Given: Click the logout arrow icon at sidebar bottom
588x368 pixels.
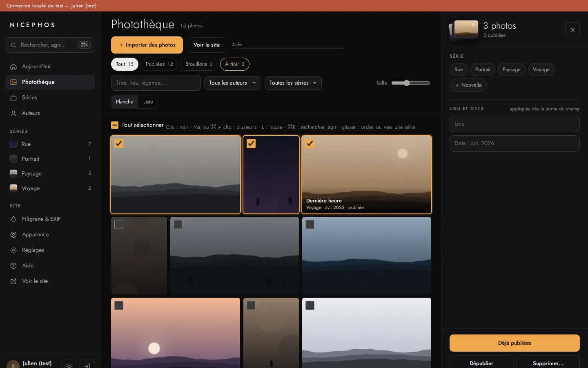Looking at the screenshot, I should click(x=87, y=365).
